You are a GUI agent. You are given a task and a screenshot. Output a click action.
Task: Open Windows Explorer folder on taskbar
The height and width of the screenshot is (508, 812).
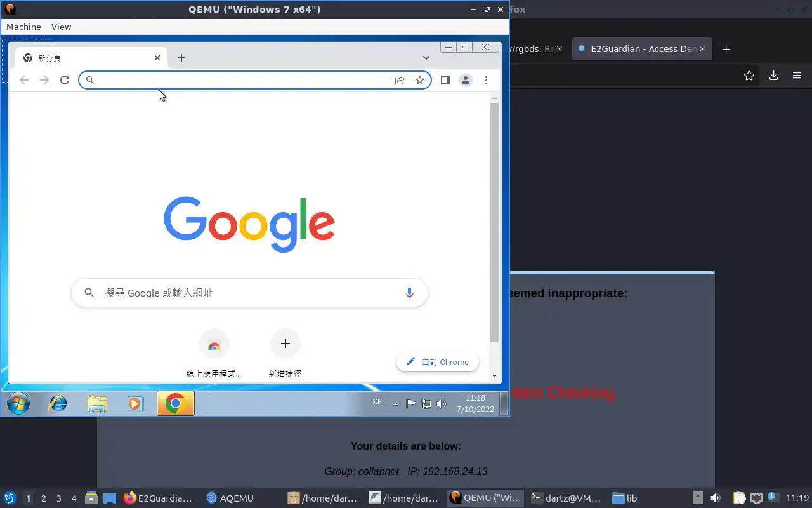click(x=97, y=404)
